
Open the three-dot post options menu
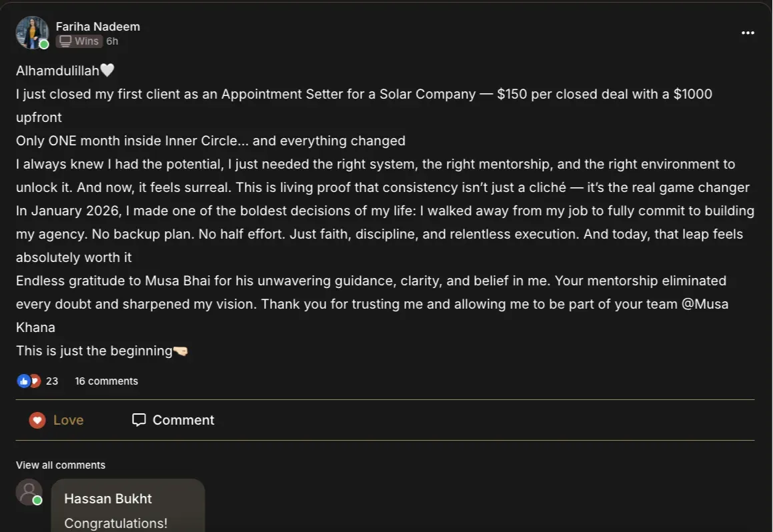(x=748, y=33)
